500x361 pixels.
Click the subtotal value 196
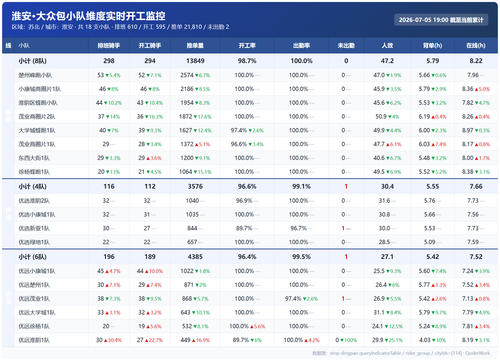[109, 257]
